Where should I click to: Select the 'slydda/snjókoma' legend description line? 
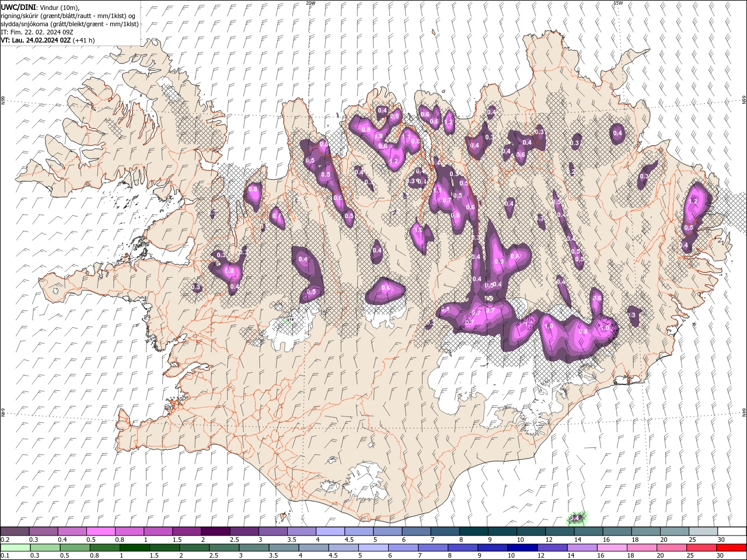(x=69, y=24)
